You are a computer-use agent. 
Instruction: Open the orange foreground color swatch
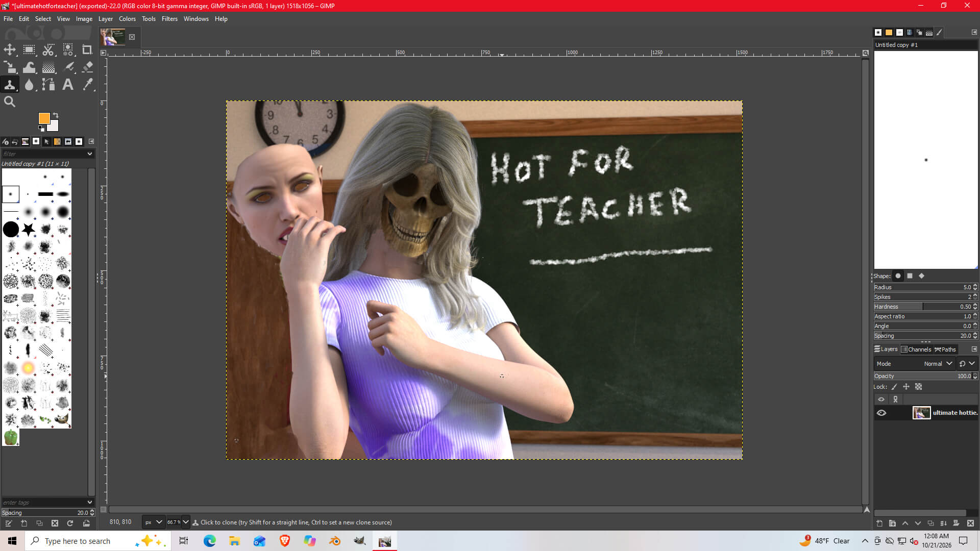44,118
